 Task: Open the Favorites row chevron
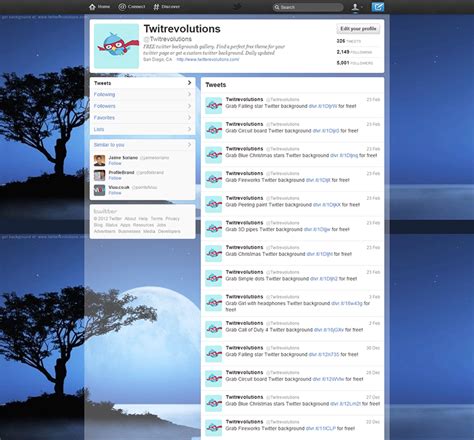coord(189,118)
